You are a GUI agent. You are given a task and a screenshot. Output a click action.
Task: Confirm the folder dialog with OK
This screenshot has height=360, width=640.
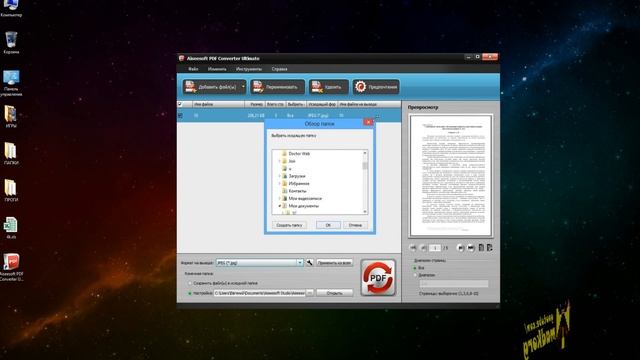coord(328,225)
